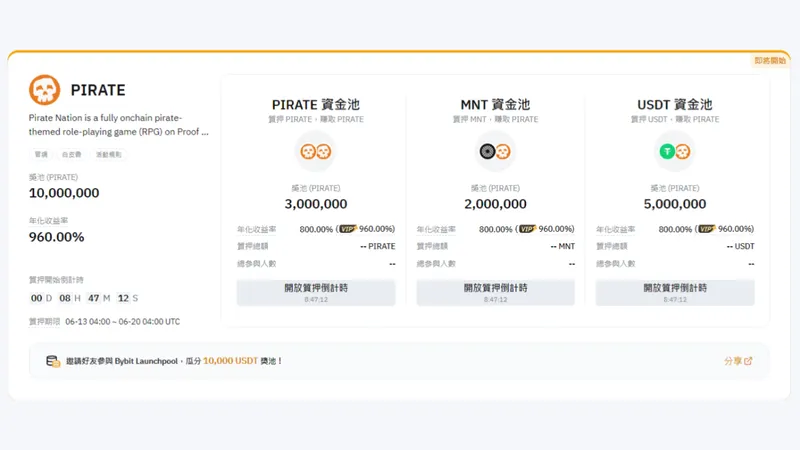This screenshot has height=450, width=800.
Task: Click the Pirate Nation description text
Action: coord(119,124)
